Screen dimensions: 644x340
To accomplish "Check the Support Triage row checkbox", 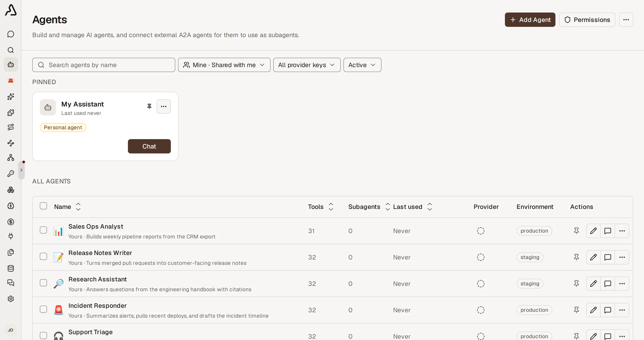I will pos(43,336).
